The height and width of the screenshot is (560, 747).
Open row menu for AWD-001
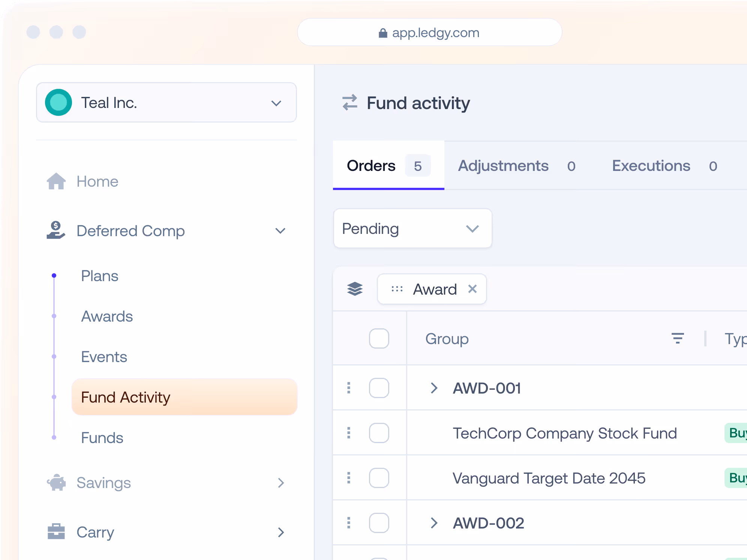[349, 388]
